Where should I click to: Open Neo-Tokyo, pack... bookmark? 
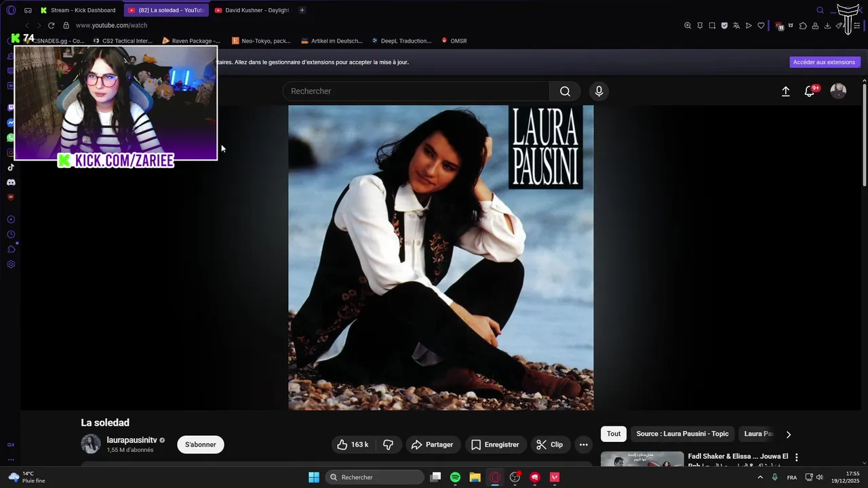[x=261, y=41]
